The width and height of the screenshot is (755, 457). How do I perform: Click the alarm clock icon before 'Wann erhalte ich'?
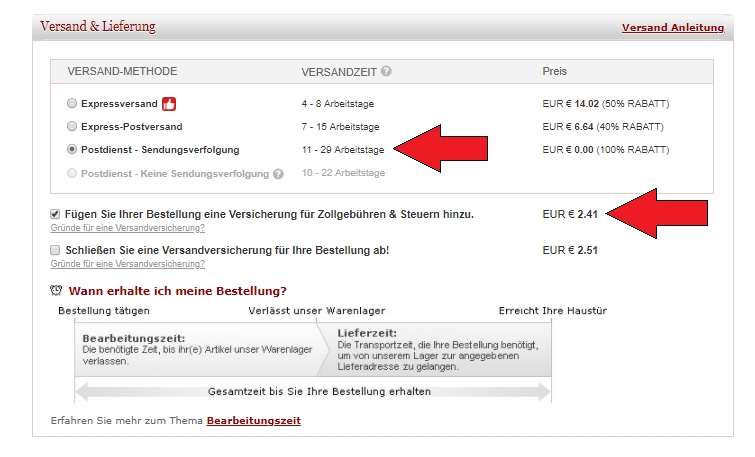click(x=57, y=291)
